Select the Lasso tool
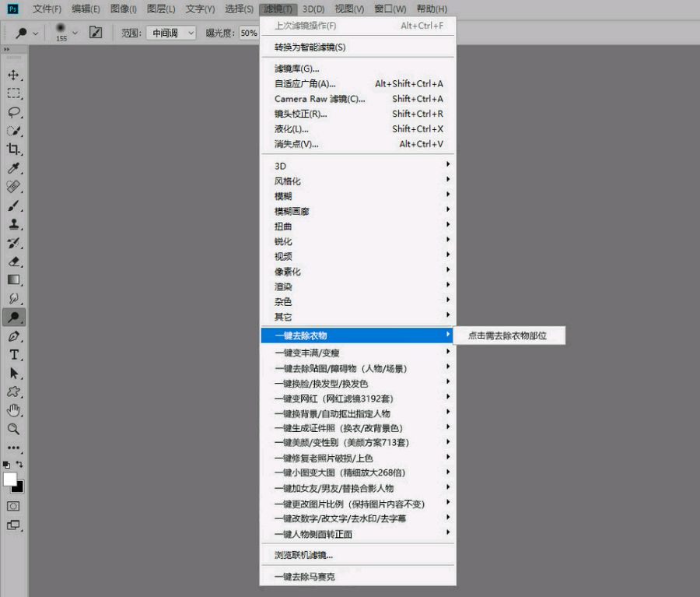The image size is (700, 597). (13, 112)
